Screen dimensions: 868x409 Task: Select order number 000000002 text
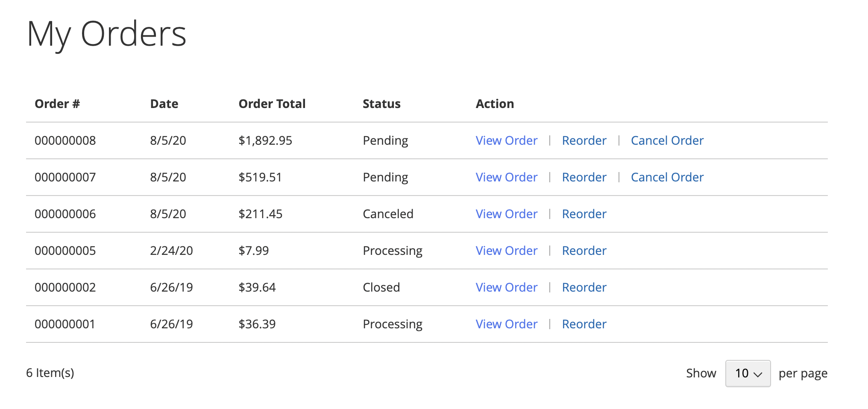click(x=65, y=287)
